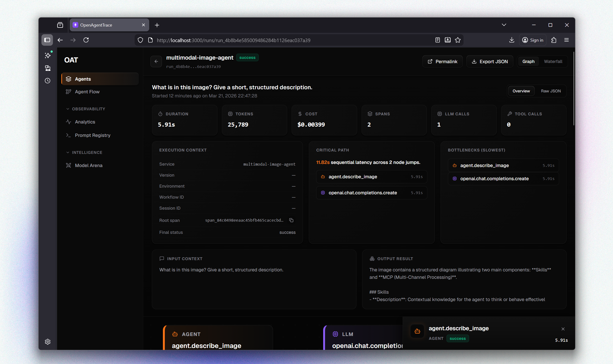Open Analytics under Observability

tap(85, 122)
